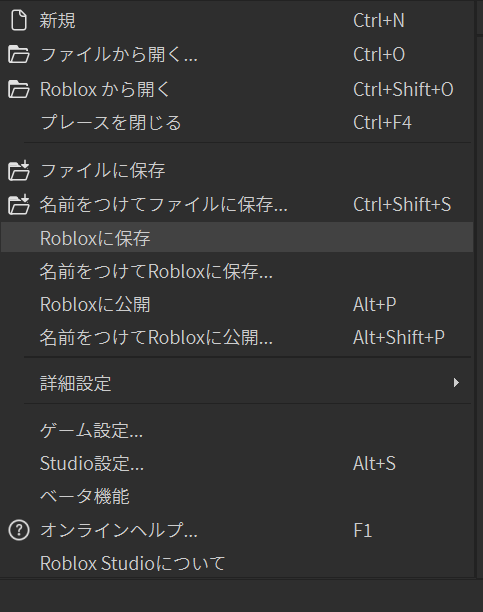Select Roblox Studioについて
The image size is (483, 612).
237,564
